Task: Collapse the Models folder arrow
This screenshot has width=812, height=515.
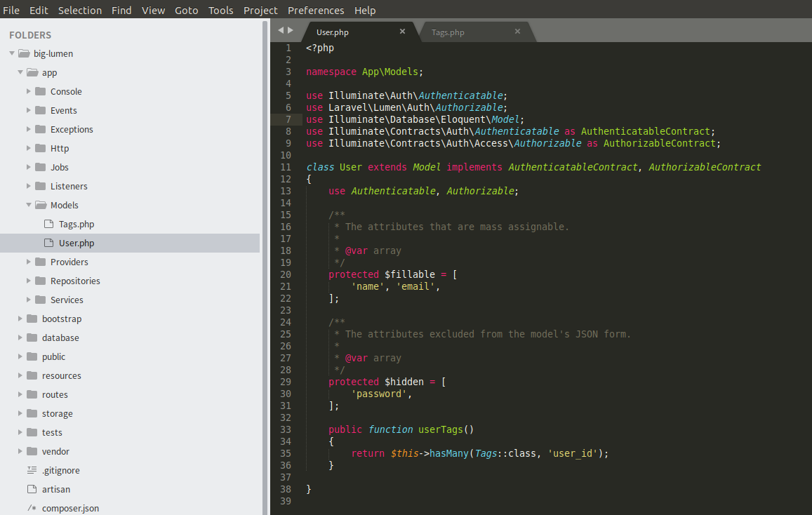Action: click(29, 205)
